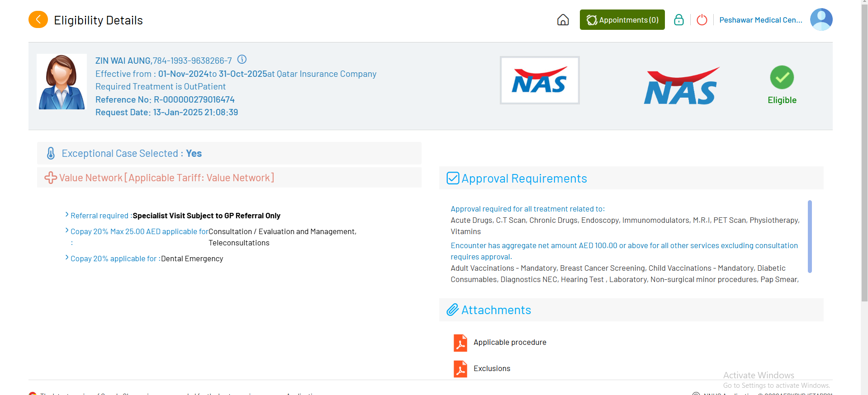The height and width of the screenshot is (395, 868).
Task: Click the green lock icon
Action: [x=678, y=20]
